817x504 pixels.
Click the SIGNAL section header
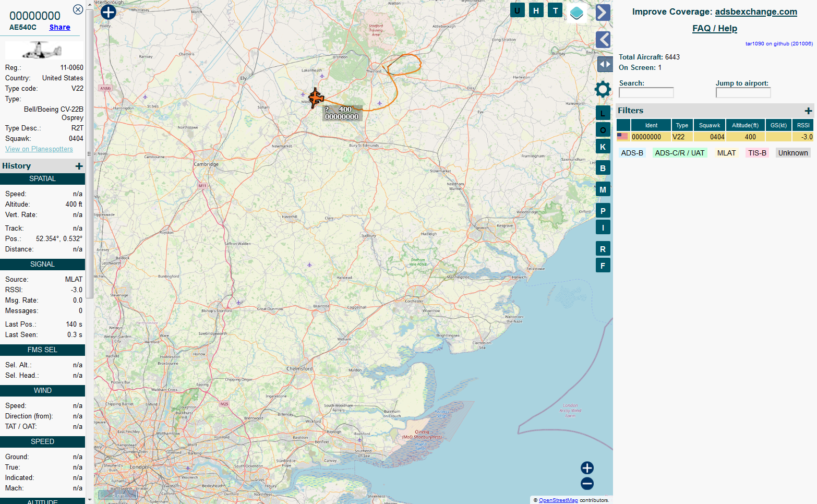point(42,264)
